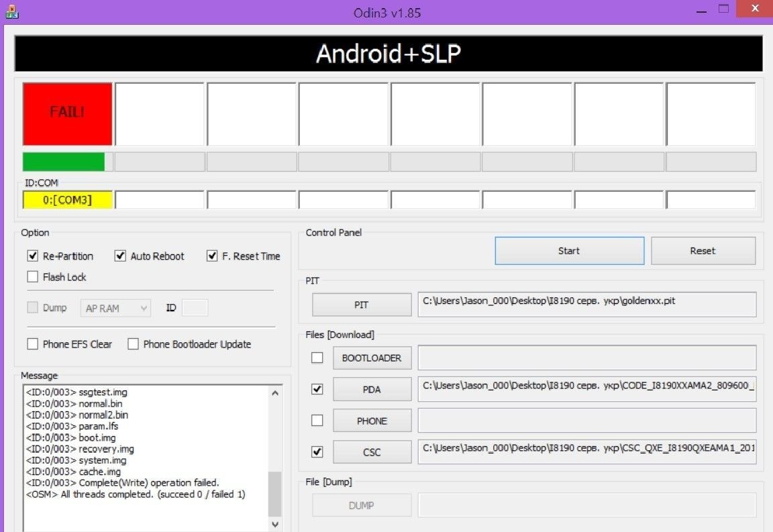773x532 pixels.
Task: Click the yellow 0:[COM3] port box
Action: coord(68,200)
